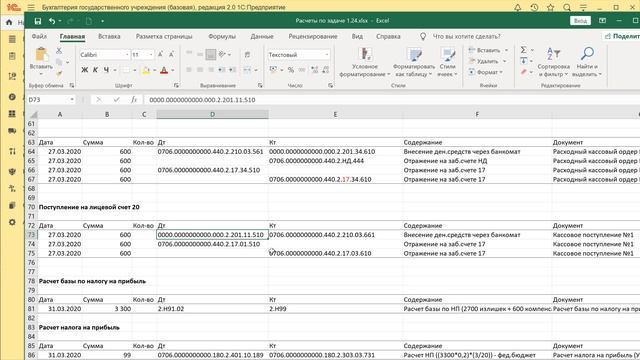Expand the Name Box D73 dropdown

[x=72, y=100]
